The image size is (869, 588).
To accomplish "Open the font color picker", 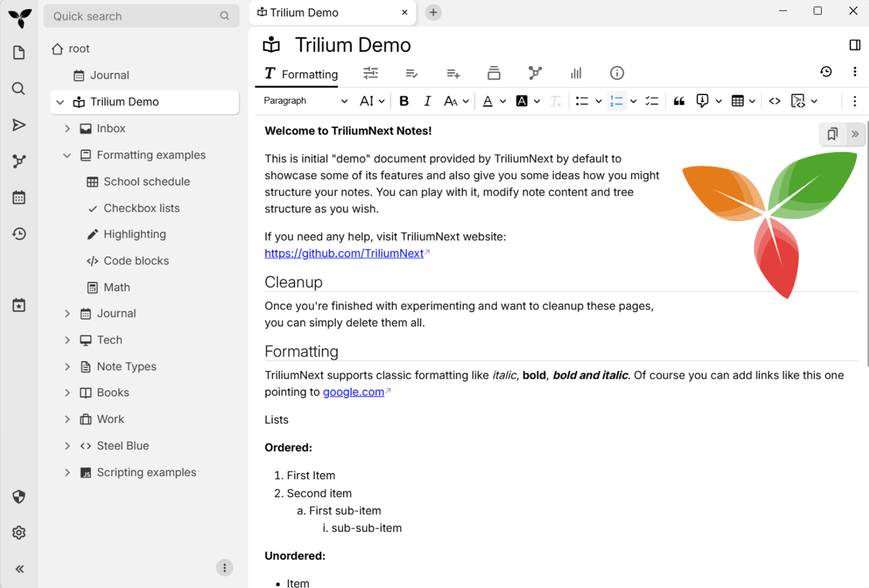I will coord(488,101).
